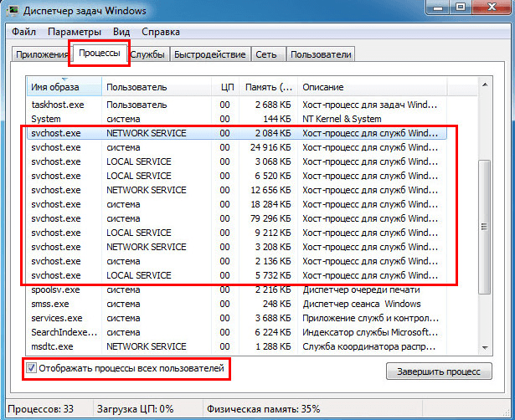515x420 pixels.
Task: Click the 248 КБ memory value
Action: coord(276,304)
